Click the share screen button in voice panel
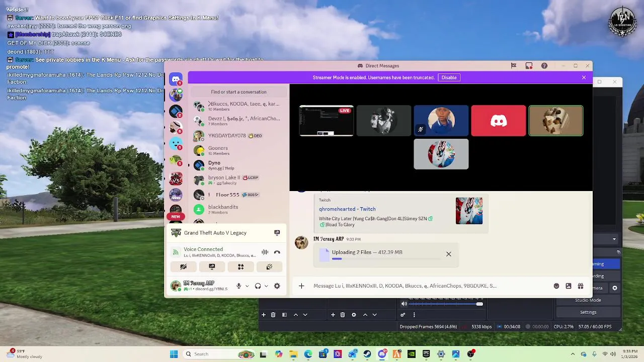This screenshot has height=362, width=644. (x=212, y=267)
